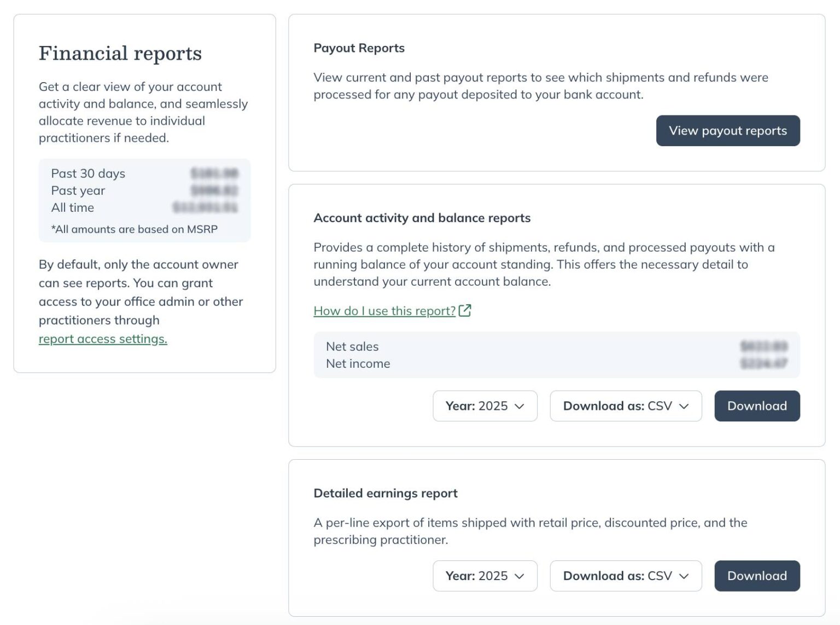This screenshot has height=625, width=840.
Task: Click the Financial reports title
Action: click(120, 53)
